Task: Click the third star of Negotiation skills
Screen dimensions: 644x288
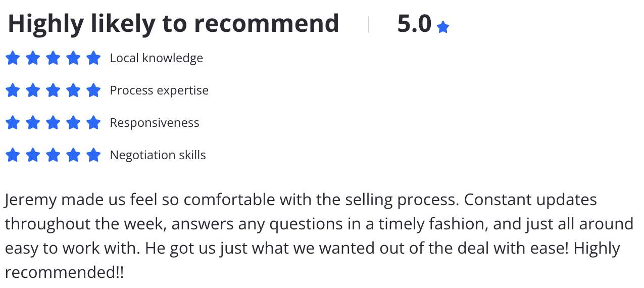Action: (53, 155)
